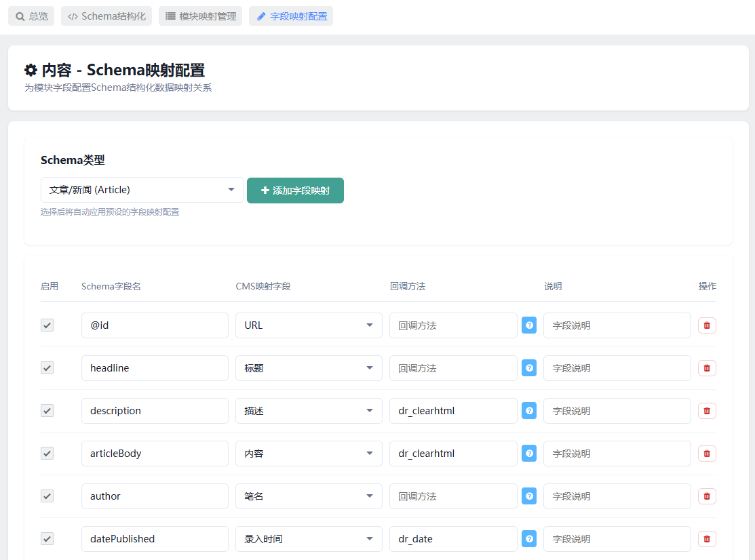Click help icon beside author callback
Image resolution: width=755 pixels, height=560 pixels.
pyautogui.click(x=529, y=496)
